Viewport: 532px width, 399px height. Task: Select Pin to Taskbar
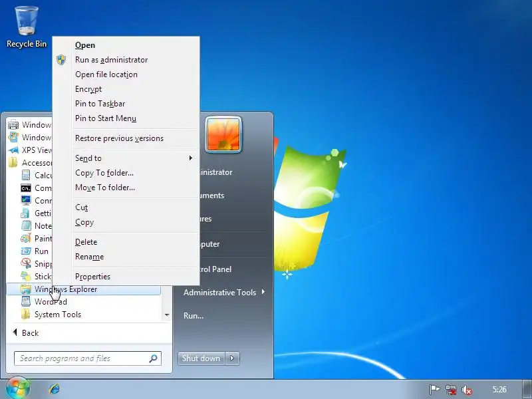[x=100, y=104]
